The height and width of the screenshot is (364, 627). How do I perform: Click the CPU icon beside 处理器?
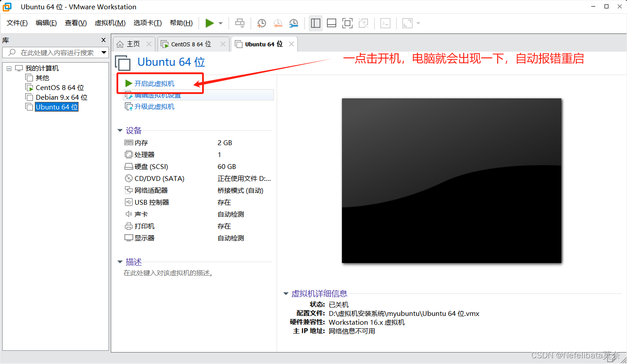click(129, 155)
